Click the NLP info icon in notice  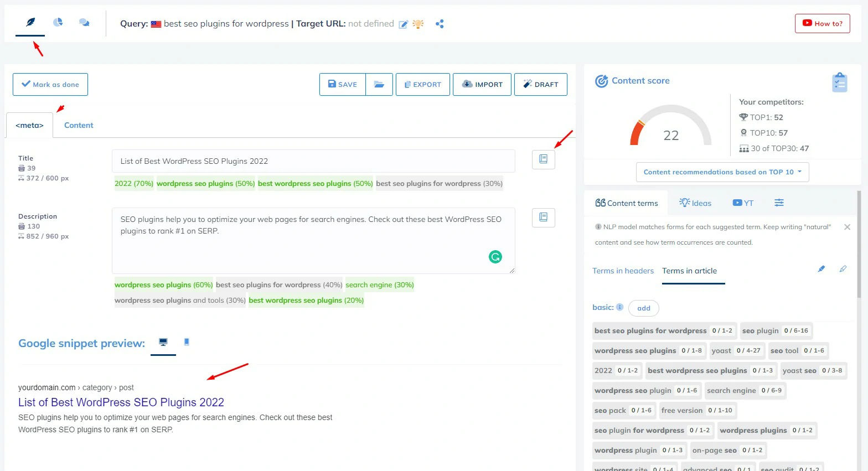click(x=598, y=227)
